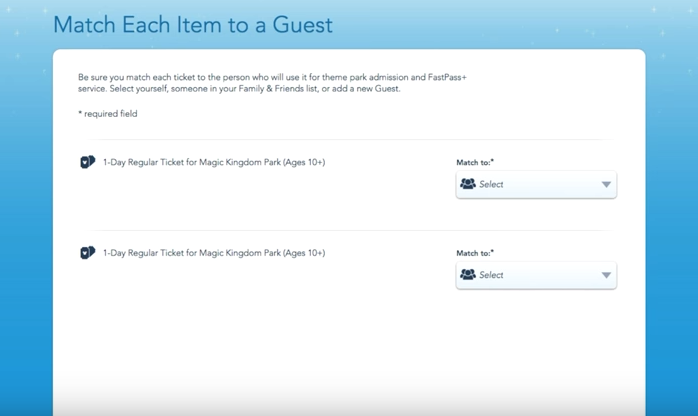Click the ticket icon of the second ticket
Screen dimensions: 698x416
pos(88,253)
